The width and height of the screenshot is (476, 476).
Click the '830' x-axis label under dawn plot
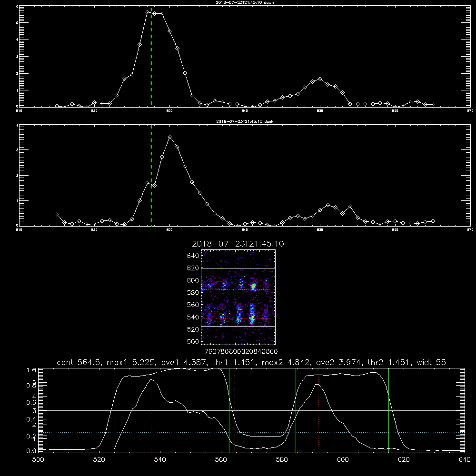169,111
